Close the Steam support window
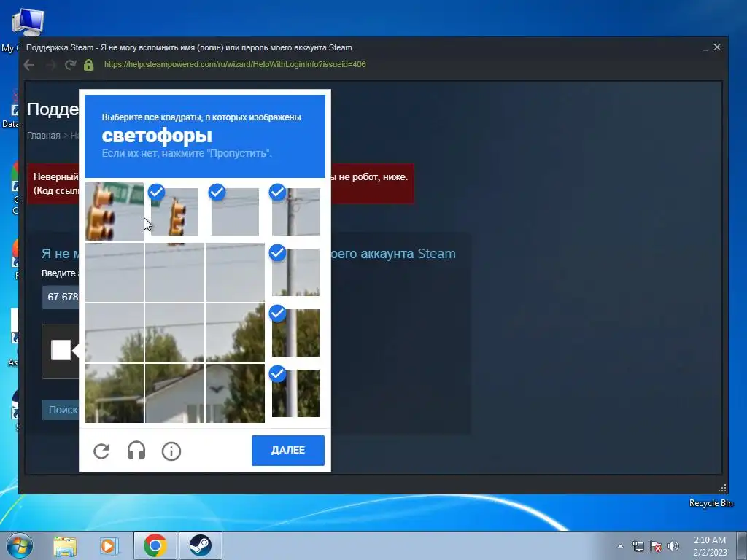The image size is (747, 560). (x=717, y=47)
